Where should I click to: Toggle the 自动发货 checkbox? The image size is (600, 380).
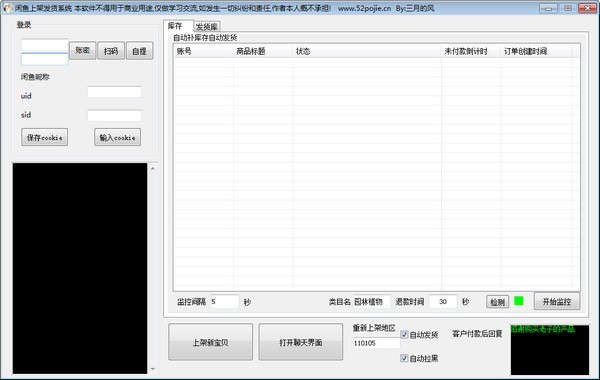[x=404, y=334]
